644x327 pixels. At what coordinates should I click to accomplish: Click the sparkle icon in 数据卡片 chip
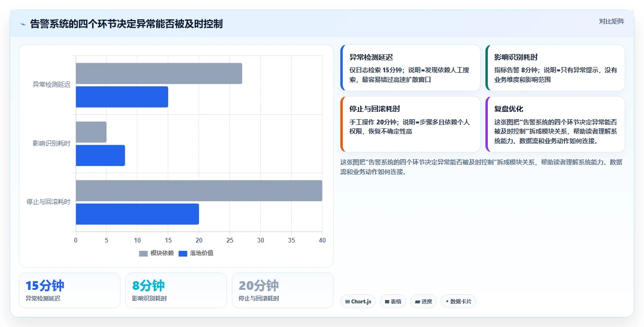point(447,301)
